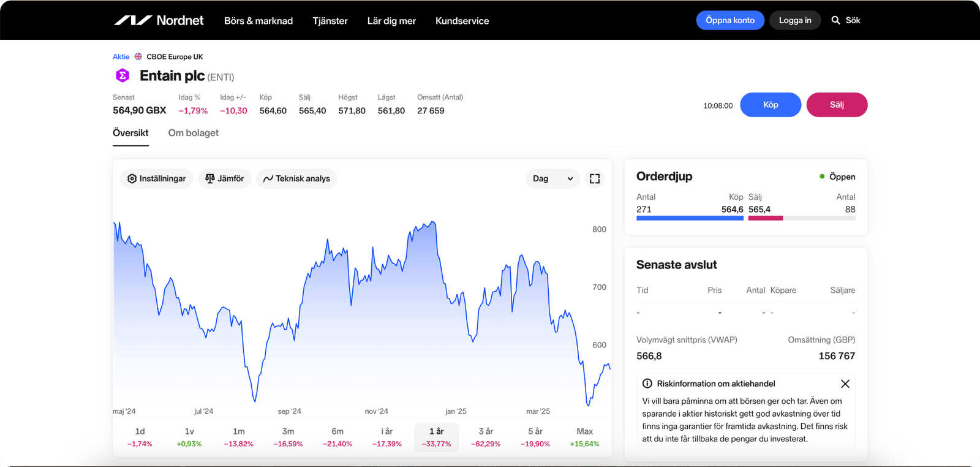Open the Tjänster menu
Viewport: 980px width, 467px height.
(330, 21)
